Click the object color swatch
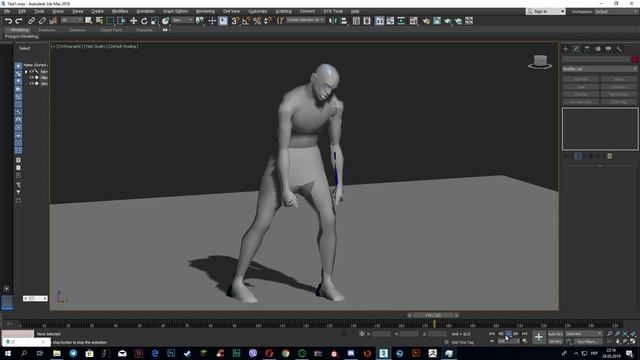Image resolution: width=640 pixels, height=360 pixels. point(635,60)
